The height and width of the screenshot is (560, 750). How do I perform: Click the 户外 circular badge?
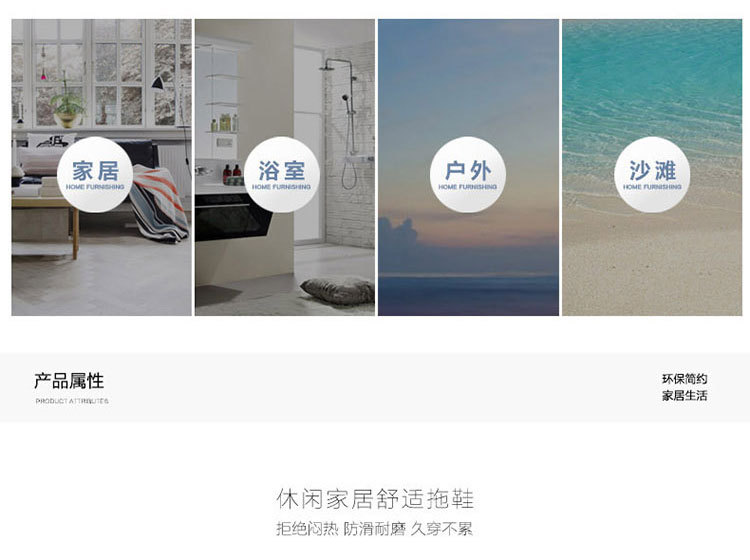click(468, 175)
